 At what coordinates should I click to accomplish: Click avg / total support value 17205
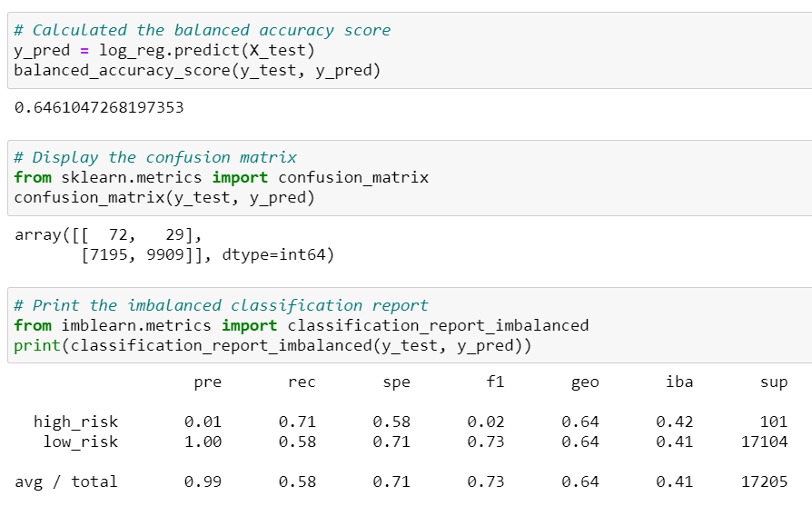click(x=765, y=482)
